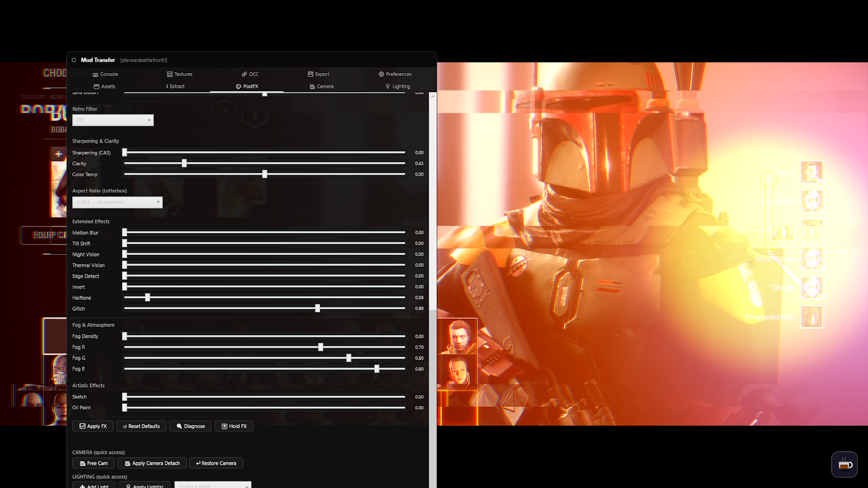
Task: Change the Aspect Ratio letterbox dropdown
Action: click(x=117, y=202)
